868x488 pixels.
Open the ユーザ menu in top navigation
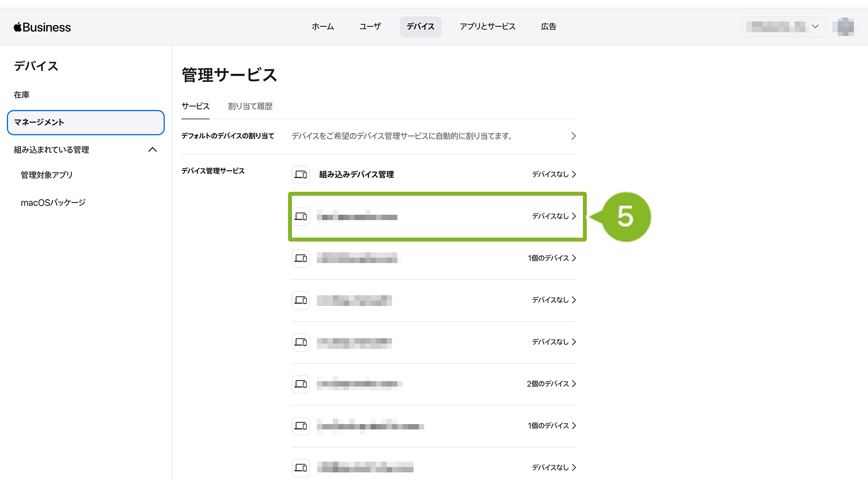(370, 27)
